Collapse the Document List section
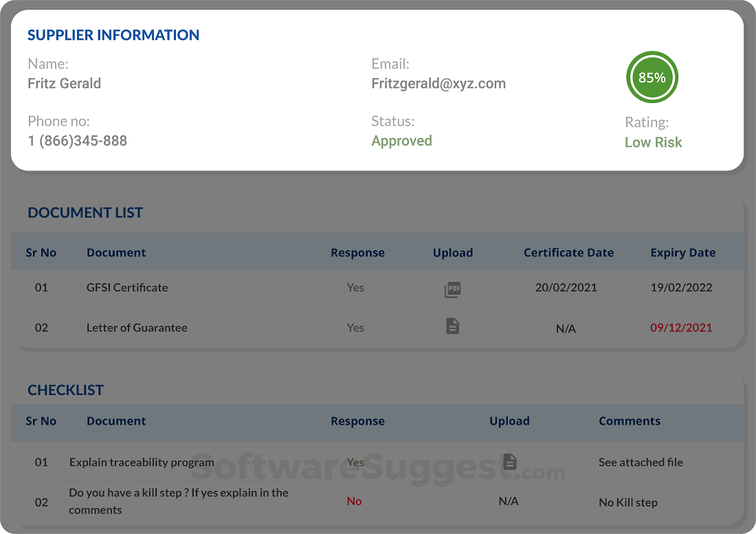756x534 pixels. [85, 212]
